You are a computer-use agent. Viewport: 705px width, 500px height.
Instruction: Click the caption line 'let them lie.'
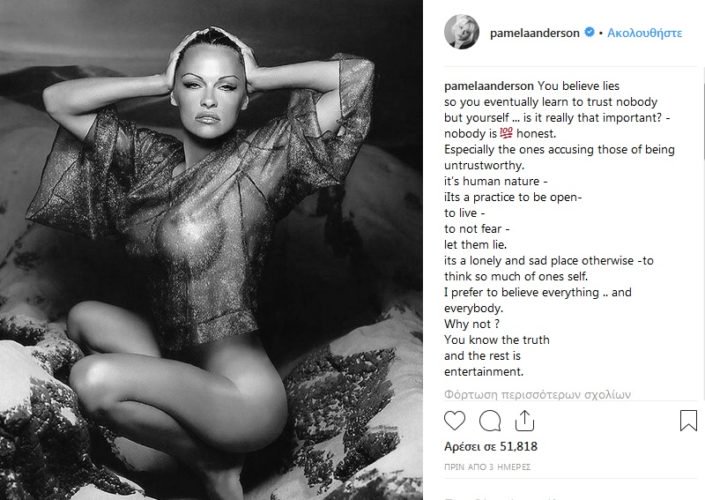[475, 245]
